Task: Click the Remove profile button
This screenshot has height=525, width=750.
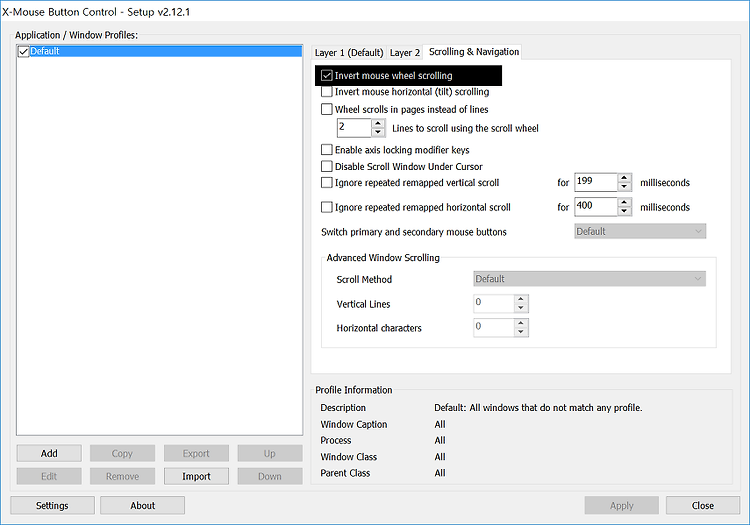Action: (x=122, y=476)
